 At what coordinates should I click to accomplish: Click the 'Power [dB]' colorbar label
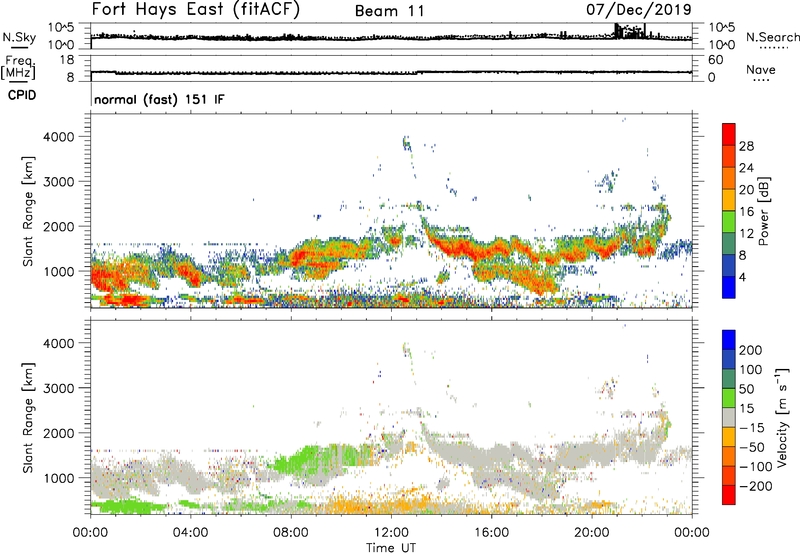(763, 211)
